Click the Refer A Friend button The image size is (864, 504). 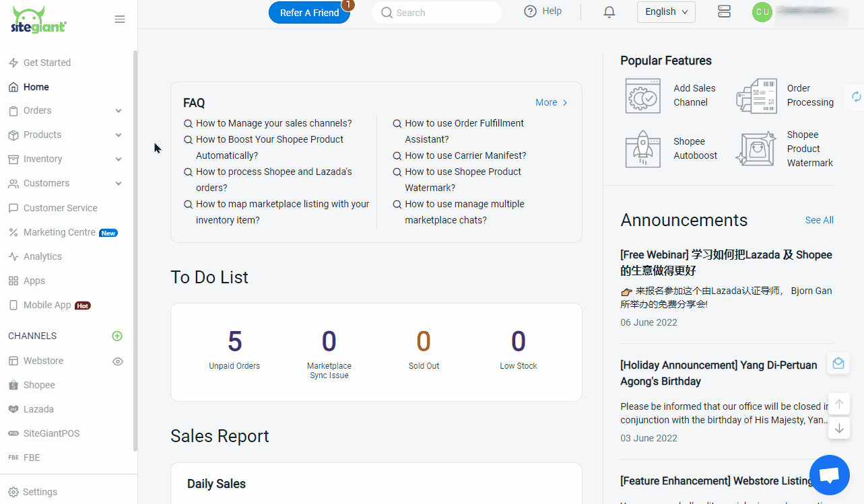click(309, 13)
